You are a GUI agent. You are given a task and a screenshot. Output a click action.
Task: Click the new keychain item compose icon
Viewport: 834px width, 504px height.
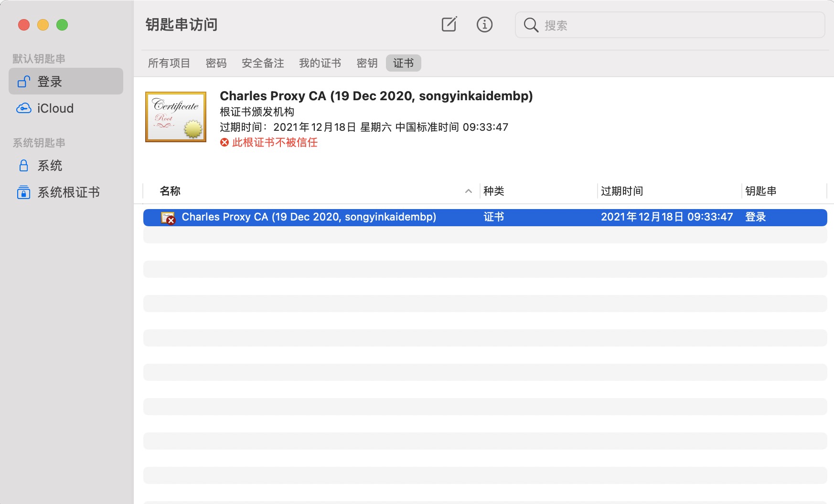pos(449,24)
